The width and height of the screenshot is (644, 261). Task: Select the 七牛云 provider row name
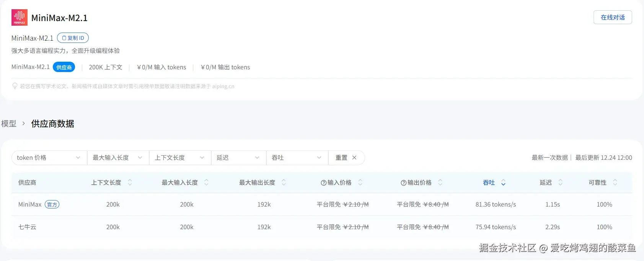27,227
